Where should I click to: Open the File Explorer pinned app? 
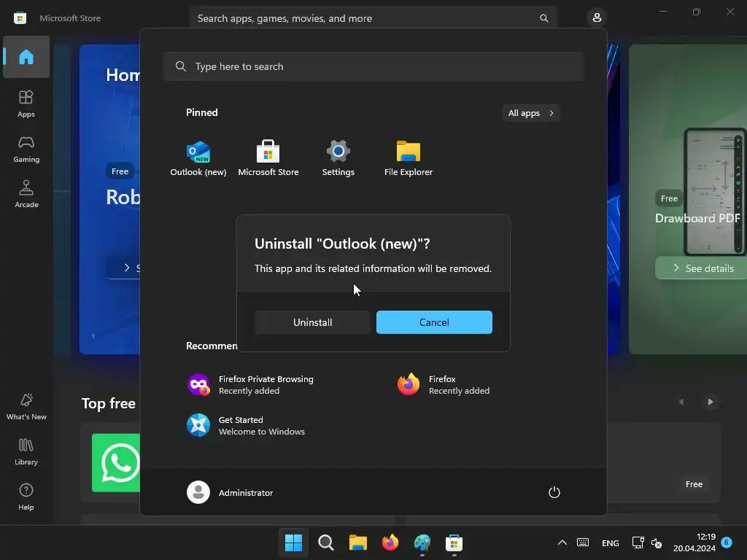(x=409, y=158)
